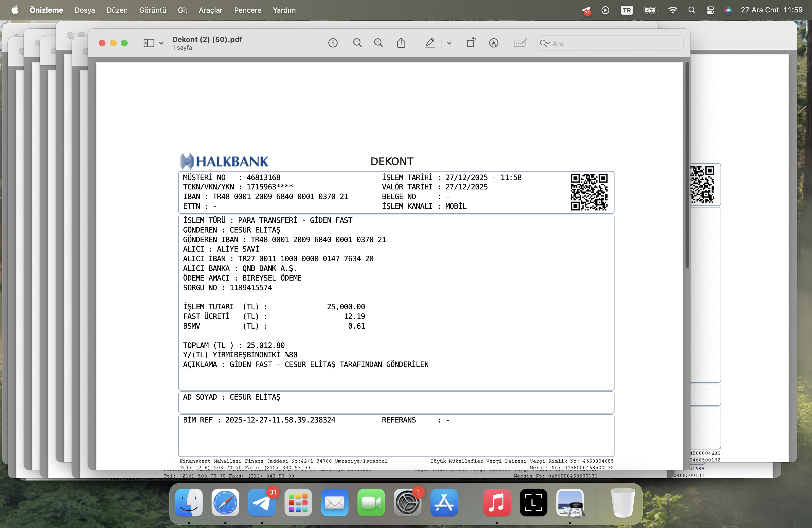Open Launchpad from the Dock
The height and width of the screenshot is (528, 812).
tap(298, 502)
